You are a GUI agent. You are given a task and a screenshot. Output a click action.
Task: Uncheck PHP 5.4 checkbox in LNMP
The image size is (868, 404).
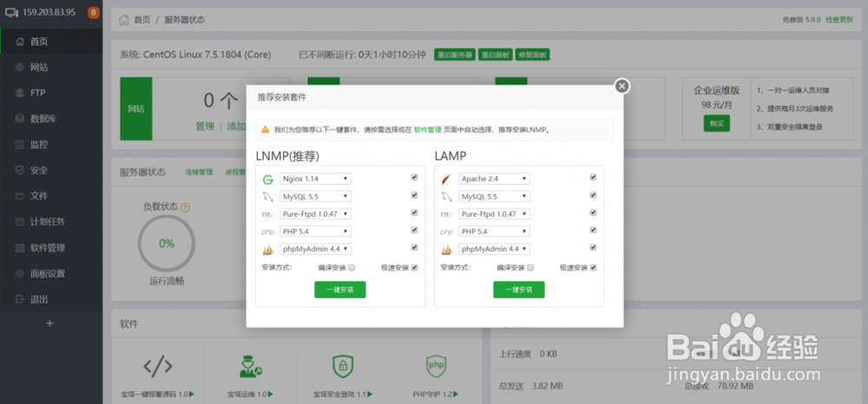[x=414, y=230]
